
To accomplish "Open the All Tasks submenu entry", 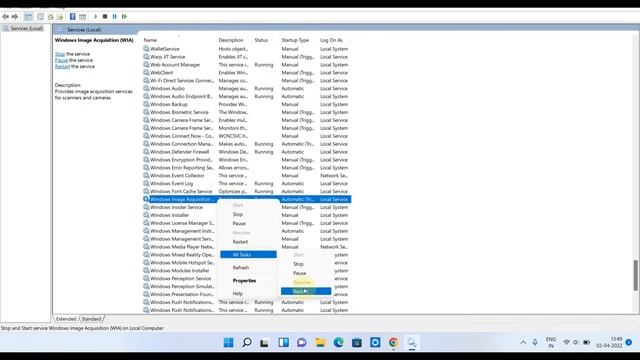I will (248, 255).
